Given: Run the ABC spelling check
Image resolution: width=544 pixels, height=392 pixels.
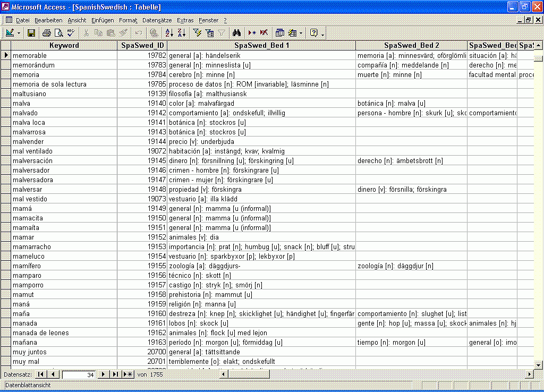Looking at the screenshot, I should click(x=71, y=33).
